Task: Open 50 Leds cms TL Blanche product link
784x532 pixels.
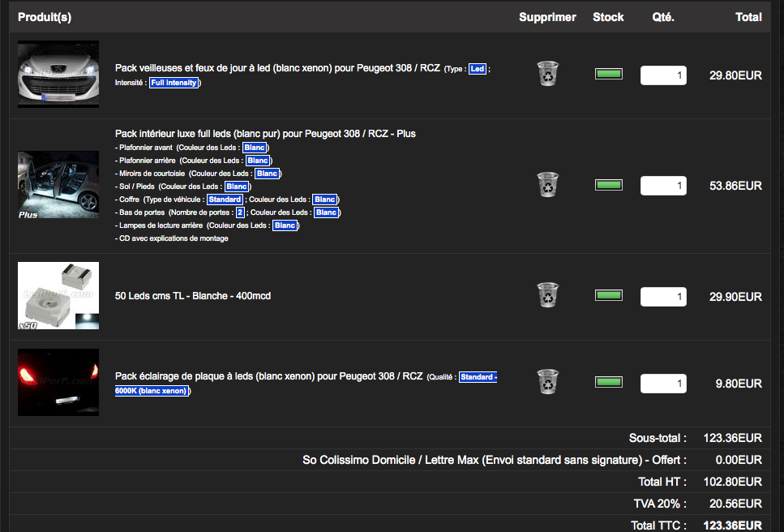Action: [193, 296]
